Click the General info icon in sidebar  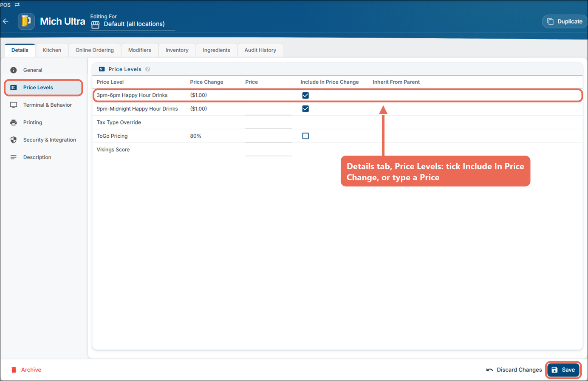click(14, 70)
